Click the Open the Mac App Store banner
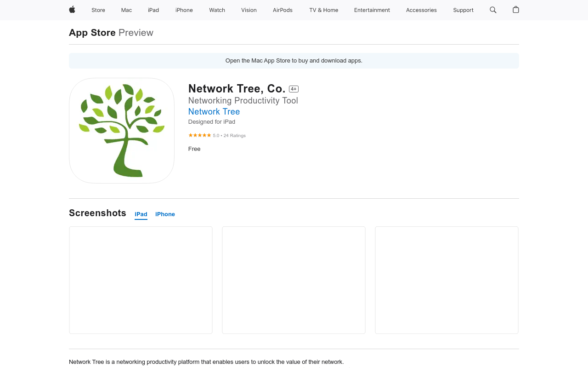This screenshot has height=368, width=588. [x=294, y=61]
